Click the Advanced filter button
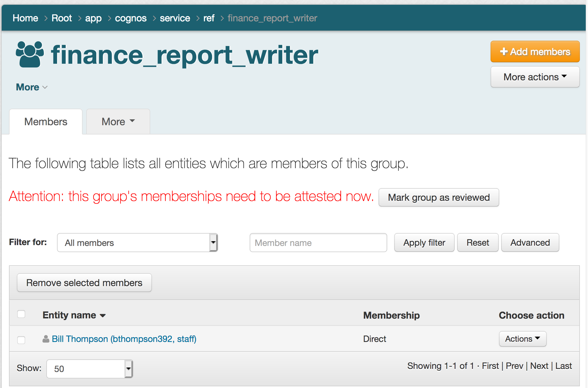Viewport: 588px width, 388px height. [x=530, y=243]
